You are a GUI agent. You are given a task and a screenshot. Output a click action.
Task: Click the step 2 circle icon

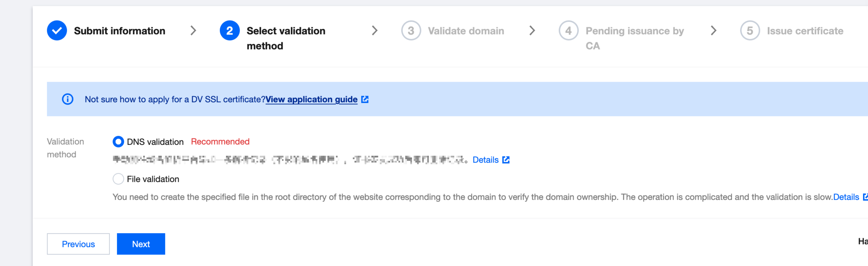click(x=229, y=31)
